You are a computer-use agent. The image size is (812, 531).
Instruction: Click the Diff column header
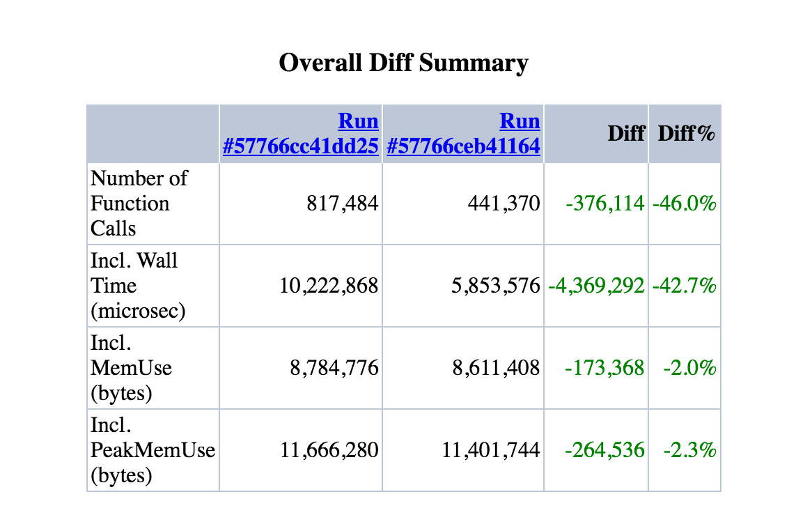(x=625, y=134)
